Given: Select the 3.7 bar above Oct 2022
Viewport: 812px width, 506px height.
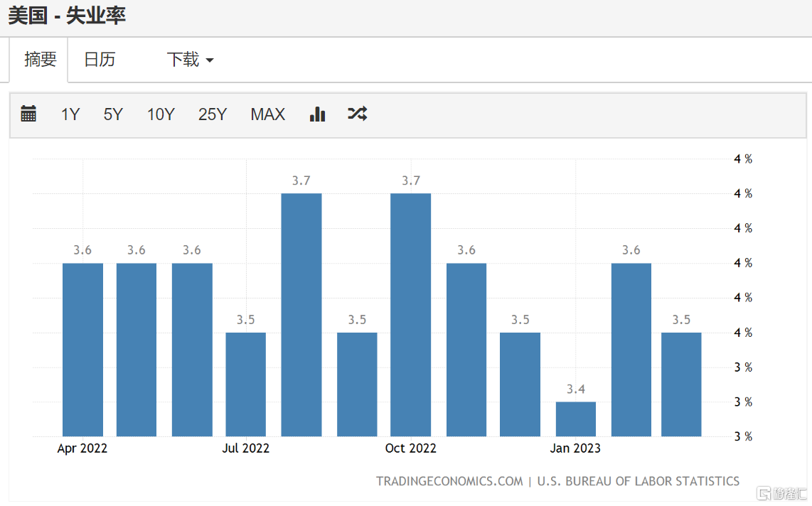Looking at the screenshot, I should 410,314.
